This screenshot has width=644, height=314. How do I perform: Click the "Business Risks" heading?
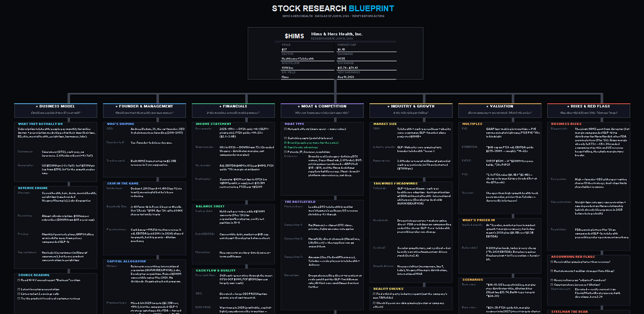coord(567,124)
